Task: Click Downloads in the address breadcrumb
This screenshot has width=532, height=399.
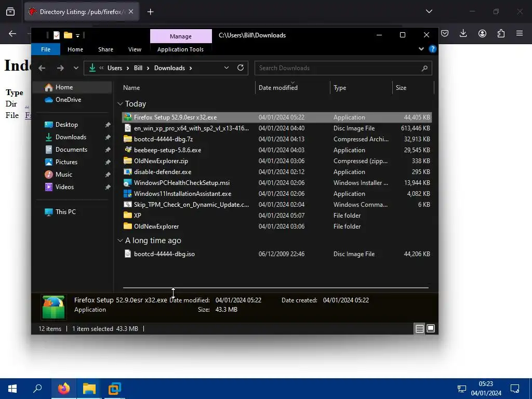Action: [x=170, y=68]
